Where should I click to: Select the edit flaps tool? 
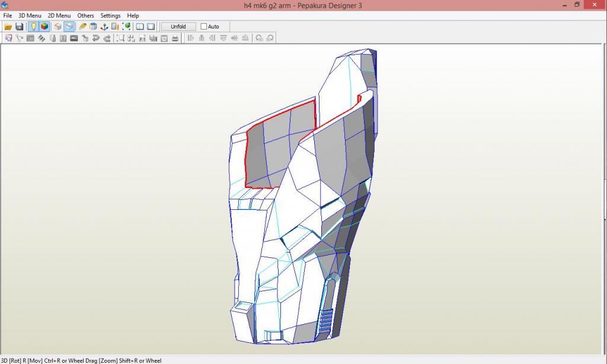(x=41, y=38)
